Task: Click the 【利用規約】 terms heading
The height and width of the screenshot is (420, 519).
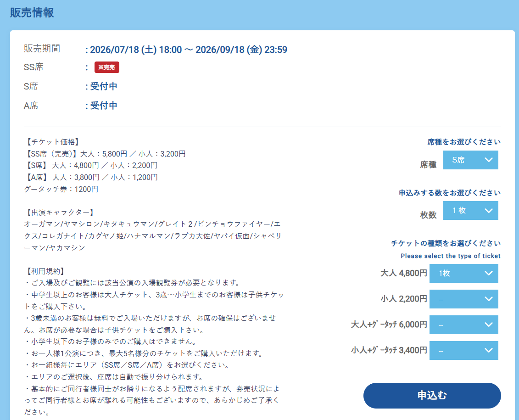Action: click(45, 271)
